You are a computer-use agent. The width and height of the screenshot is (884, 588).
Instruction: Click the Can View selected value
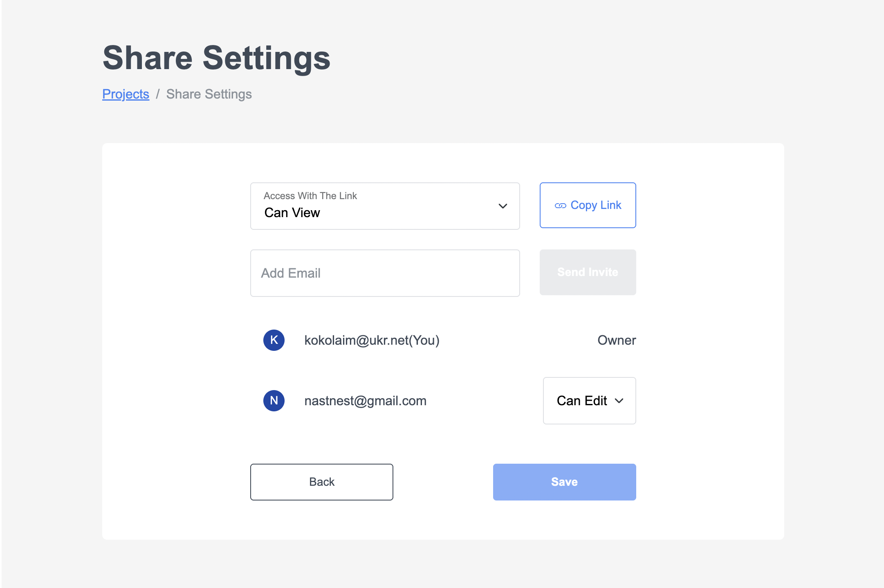coord(292,213)
